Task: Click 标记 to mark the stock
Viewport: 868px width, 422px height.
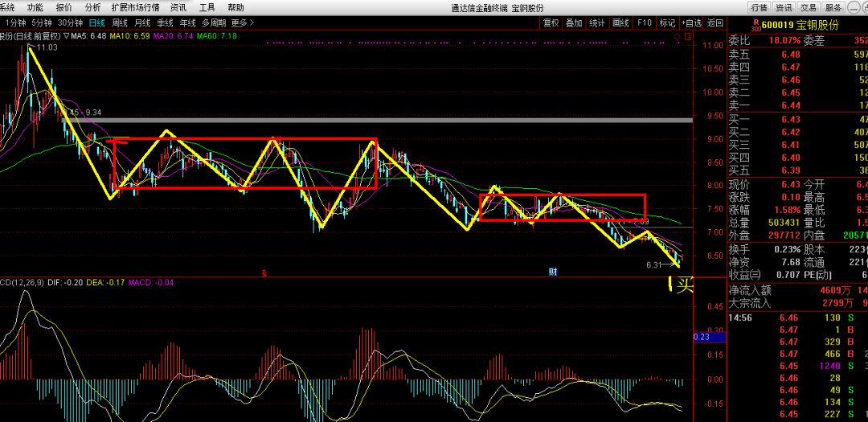Action: (x=667, y=23)
